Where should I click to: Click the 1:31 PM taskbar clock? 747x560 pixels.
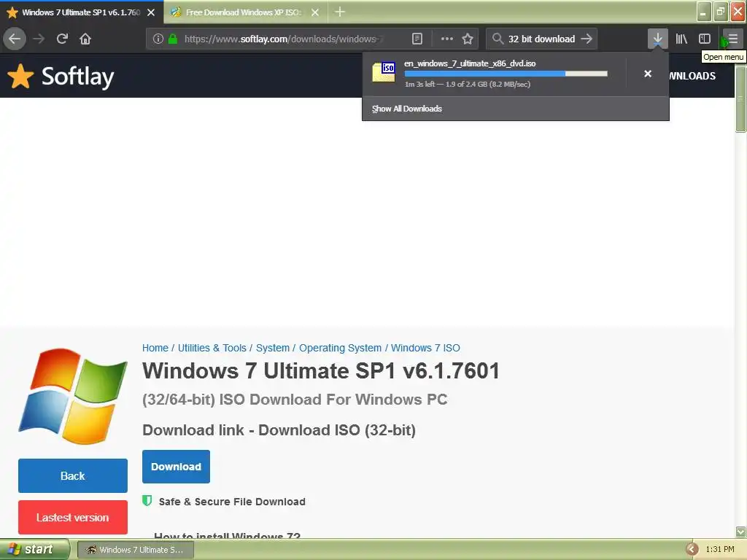click(720, 550)
